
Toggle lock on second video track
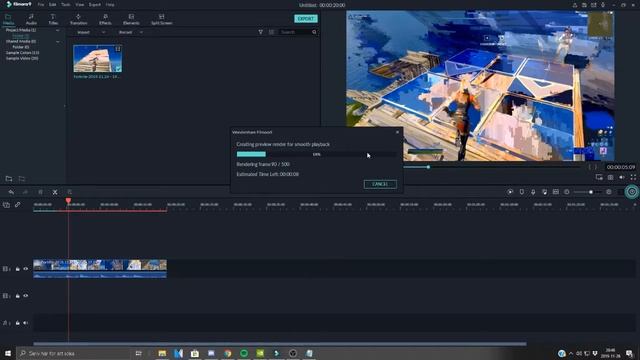[18, 296]
